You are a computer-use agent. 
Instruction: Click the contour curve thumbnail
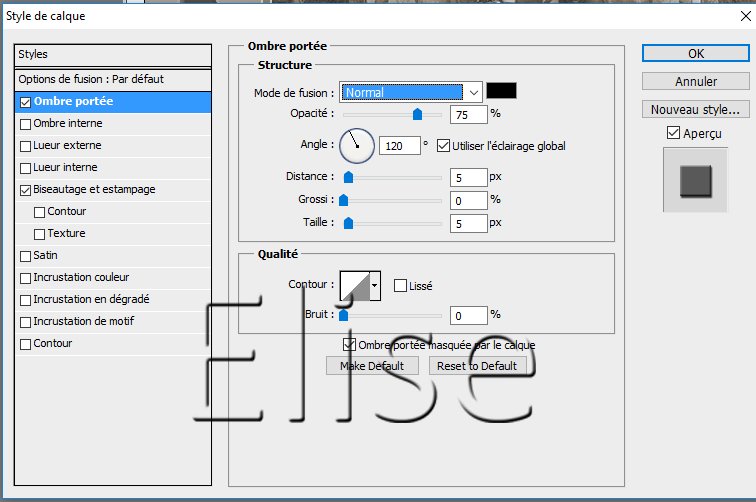(354, 285)
